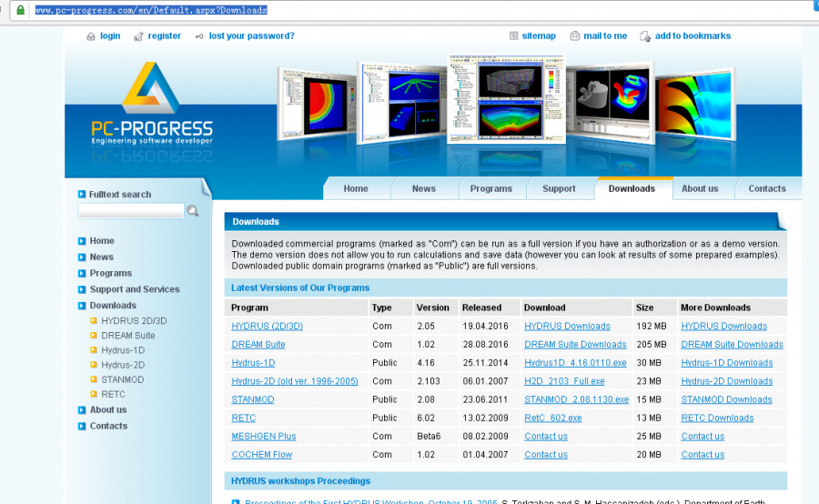The height and width of the screenshot is (504, 819).
Task: Click the lost your password? link
Action: click(252, 36)
